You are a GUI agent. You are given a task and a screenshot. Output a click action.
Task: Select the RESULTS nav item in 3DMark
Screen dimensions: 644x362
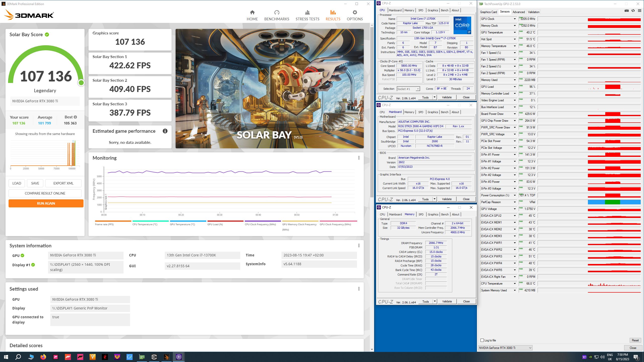pyautogui.click(x=333, y=15)
